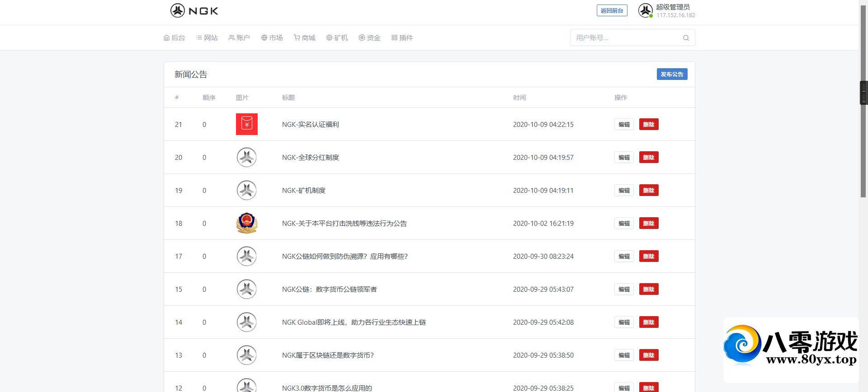Click the 顺序 column header
The width and height of the screenshot is (868, 392).
[209, 98]
